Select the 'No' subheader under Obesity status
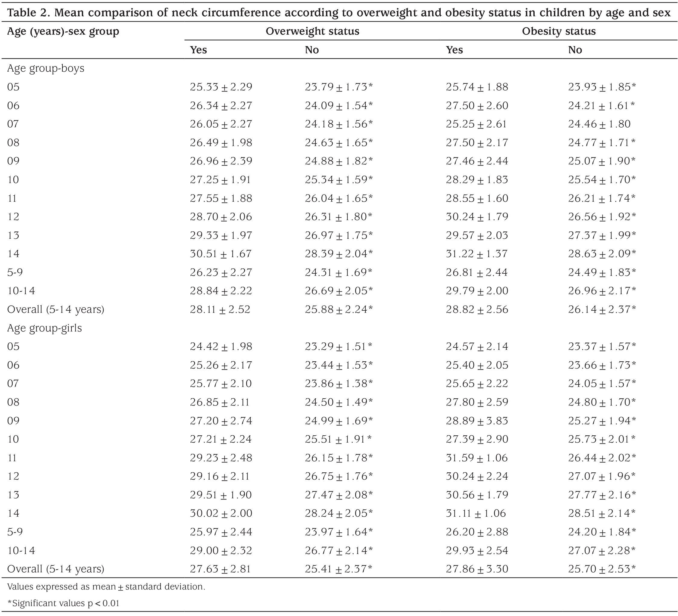Viewport: 678px width, 616px height. tap(575, 50)
